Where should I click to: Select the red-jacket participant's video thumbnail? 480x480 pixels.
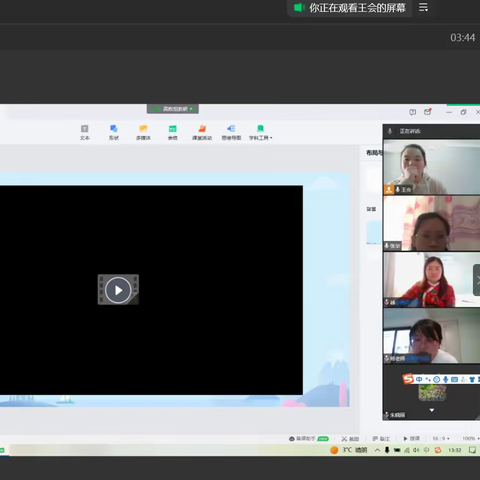pyautogui.click(x=432, y=279)
